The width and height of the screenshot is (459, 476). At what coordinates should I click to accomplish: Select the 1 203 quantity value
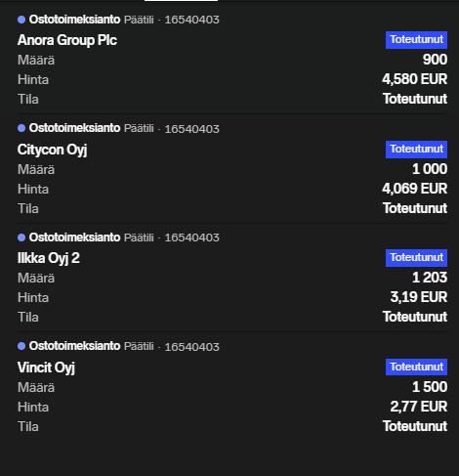[430, 278]
